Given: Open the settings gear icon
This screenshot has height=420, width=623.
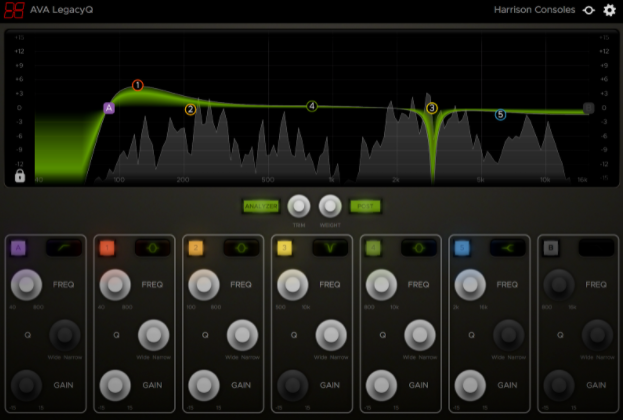Looking at the screenshot, I should pos(609,10).
